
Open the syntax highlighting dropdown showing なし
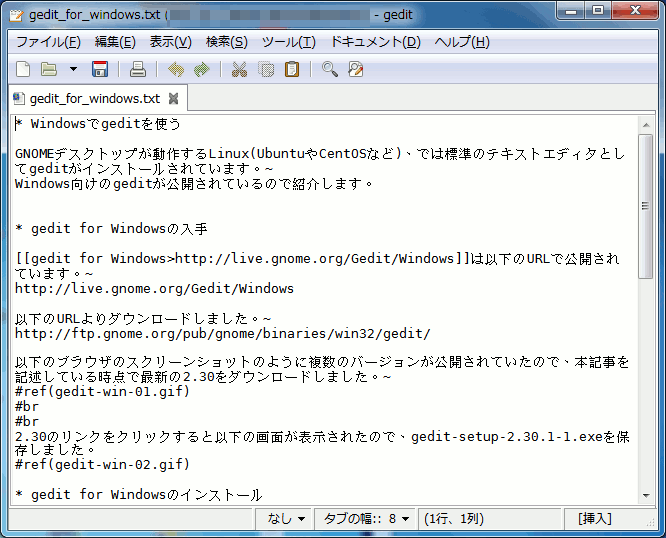pyautogui.click(x=286, y=519)
